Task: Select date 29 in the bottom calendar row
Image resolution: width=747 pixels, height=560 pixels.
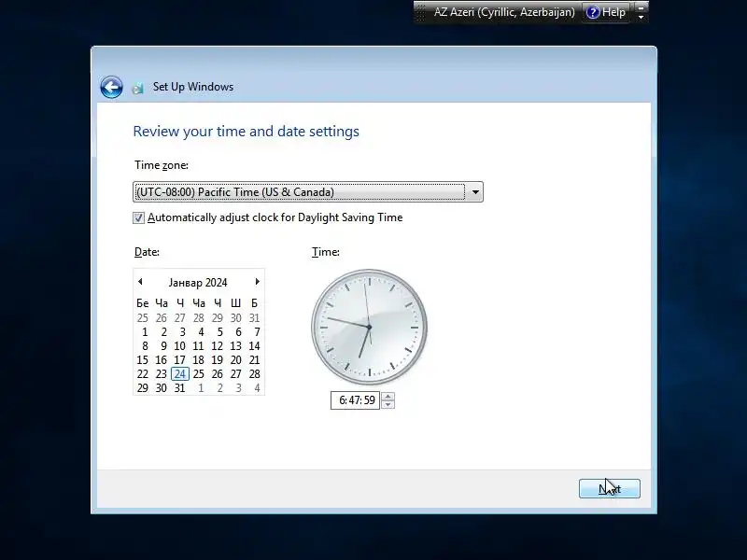Action: point(143,388)
